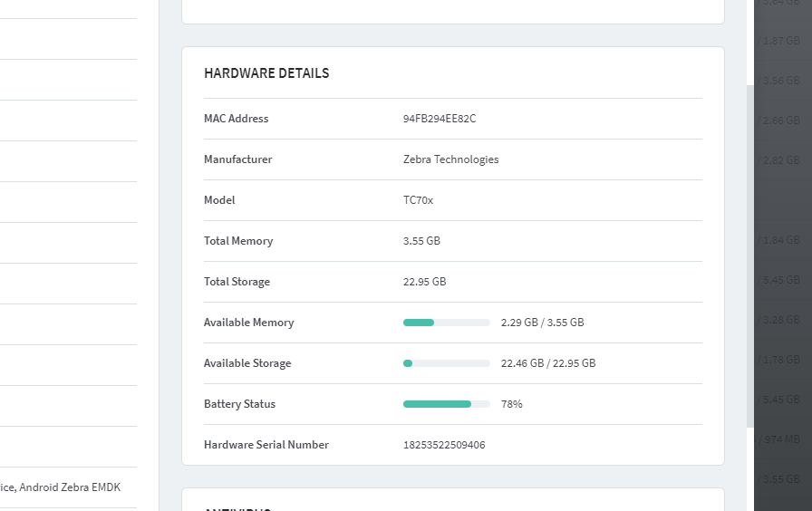Click the HARDWARE DETAILS section heading

click(x=266, y=73)
